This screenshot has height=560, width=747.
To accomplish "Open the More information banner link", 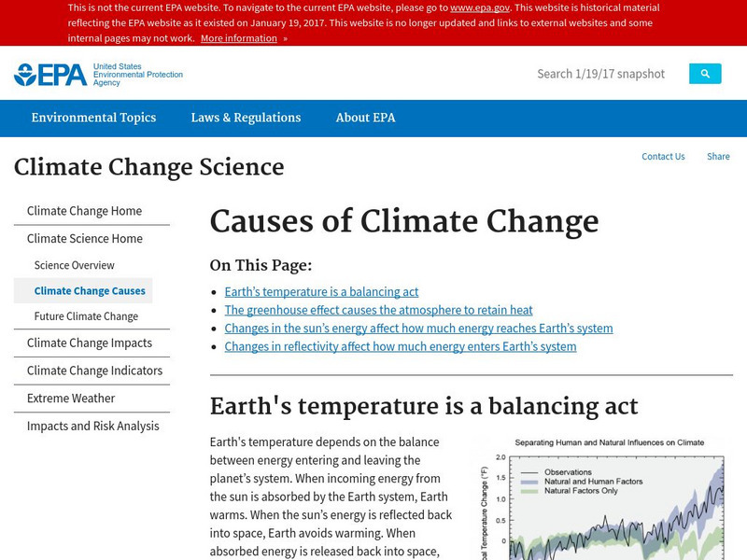I will pyautogui.click(x=239, y=38).
